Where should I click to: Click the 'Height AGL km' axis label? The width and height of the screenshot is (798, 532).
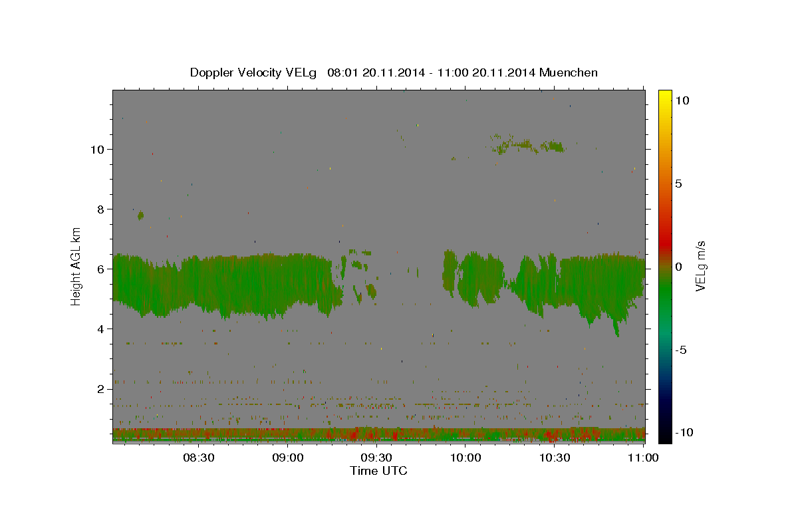[76, 266]
